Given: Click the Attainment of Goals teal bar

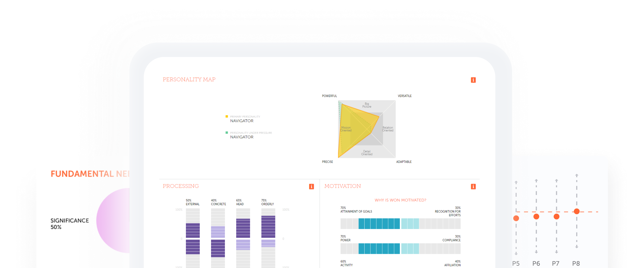Looking at the screenshot, I should click(379, 224).
